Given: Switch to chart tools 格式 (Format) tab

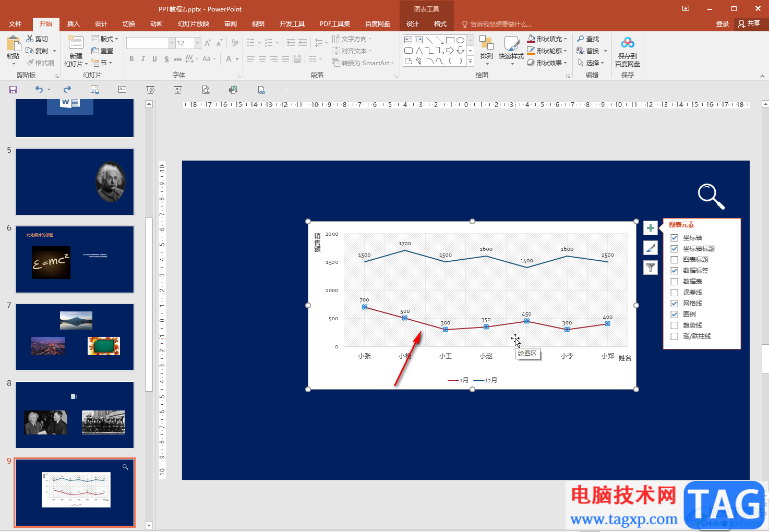Looking at the screenshot, I should (440, 24).
